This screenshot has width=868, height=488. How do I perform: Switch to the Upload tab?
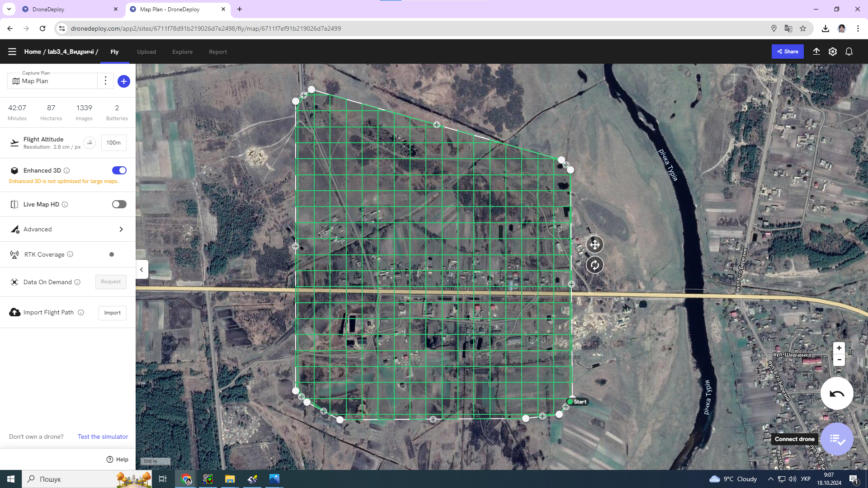(146, 52)
